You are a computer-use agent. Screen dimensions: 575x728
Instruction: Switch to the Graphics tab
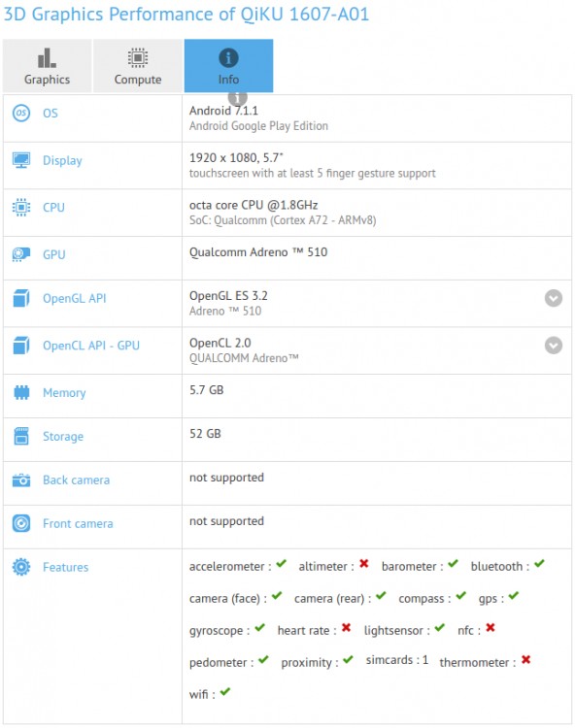click(x=47, y=66)
